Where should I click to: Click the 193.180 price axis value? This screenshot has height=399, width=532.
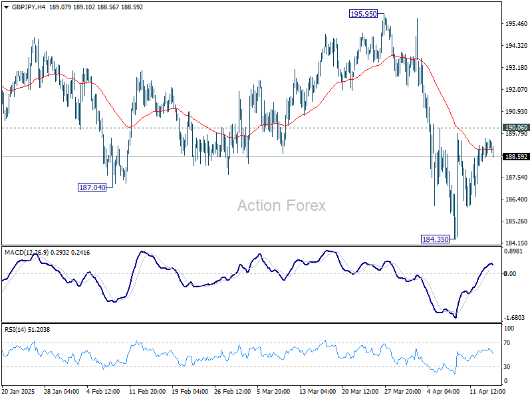click(x=517, y=68)
